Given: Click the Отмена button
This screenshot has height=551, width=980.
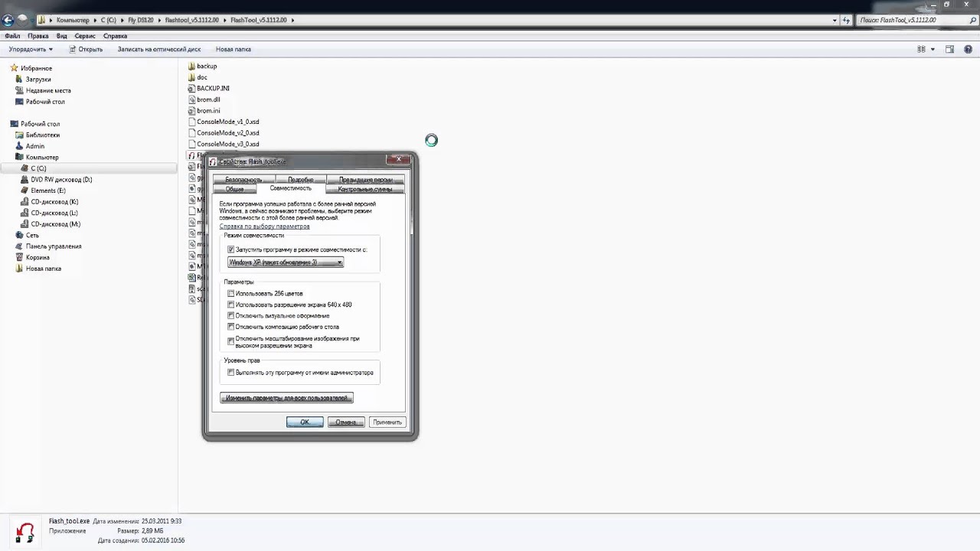Looking at the screenshot, I should pyautogui.click(x=346, y=422).
